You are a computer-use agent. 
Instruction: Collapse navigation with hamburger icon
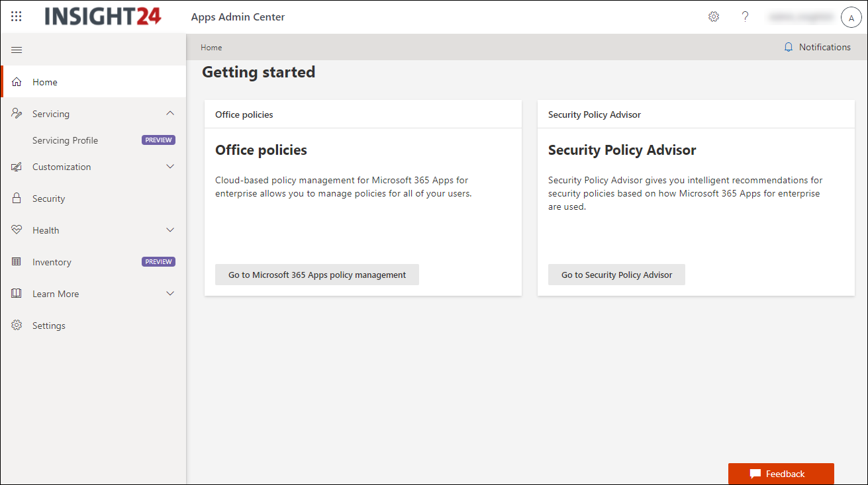[x=17, y=50]
